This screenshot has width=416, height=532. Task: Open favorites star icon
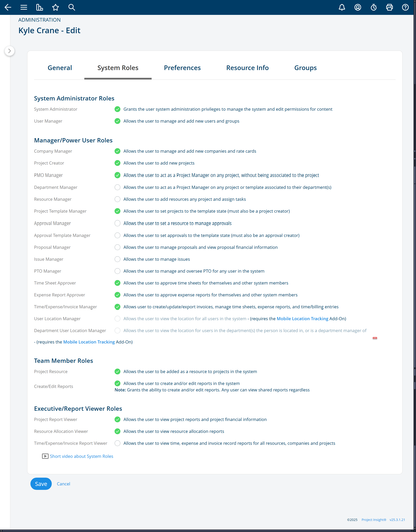(x=56, y=7)
